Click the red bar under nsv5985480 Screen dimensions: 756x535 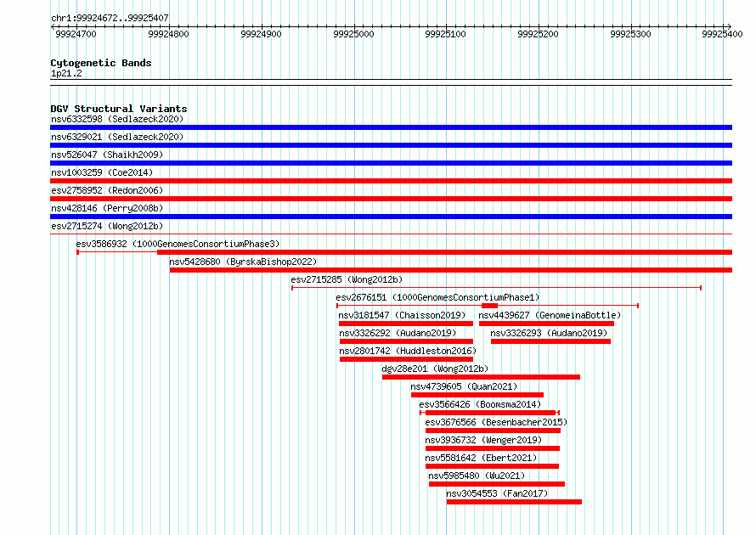(497, 484)
